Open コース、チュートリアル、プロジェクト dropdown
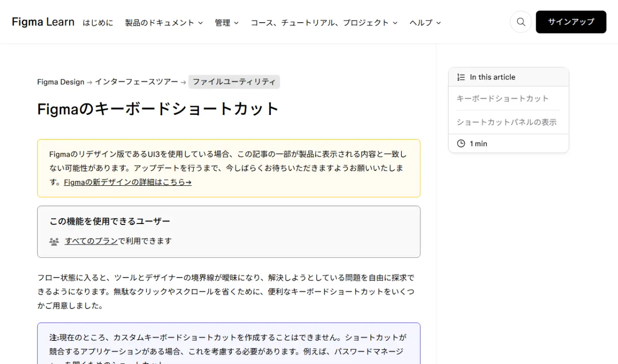618x364 pixels. [324, 23]
